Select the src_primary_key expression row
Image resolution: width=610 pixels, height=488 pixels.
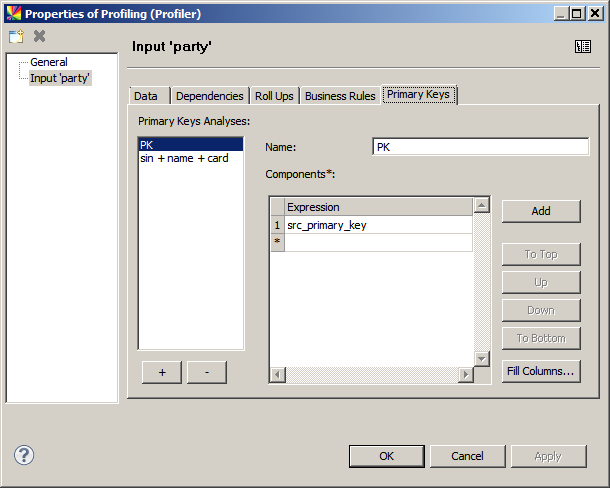(x=377, y=225)
